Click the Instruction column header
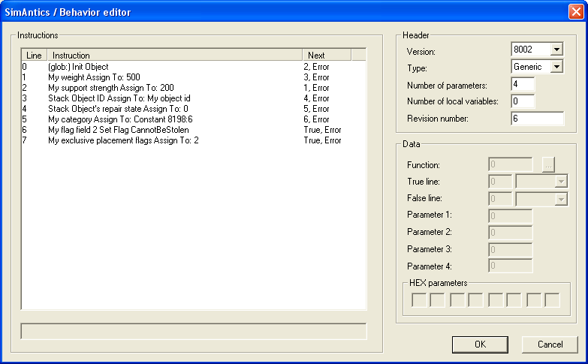The height and width of the screenshot is (364, 588). coord(175,55)
